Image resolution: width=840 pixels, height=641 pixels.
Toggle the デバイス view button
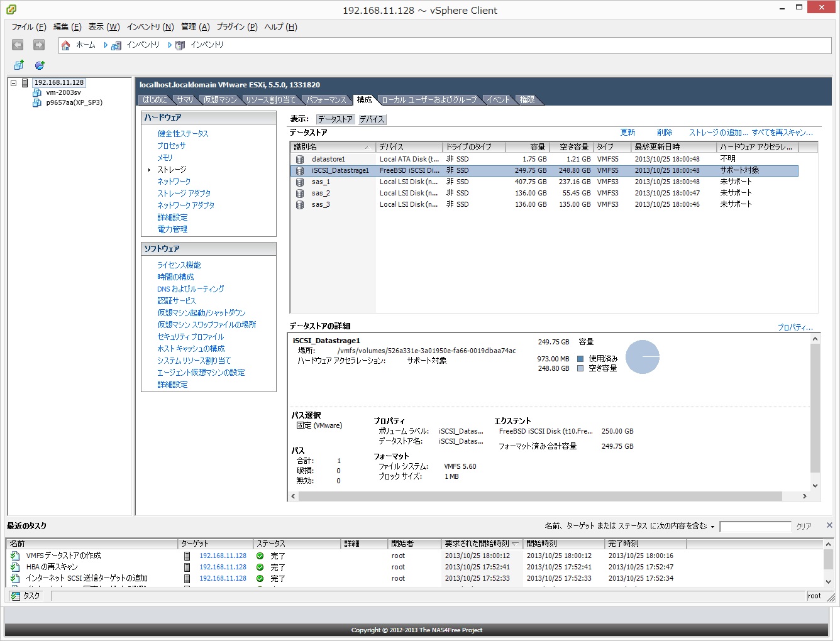coord(372,119)
